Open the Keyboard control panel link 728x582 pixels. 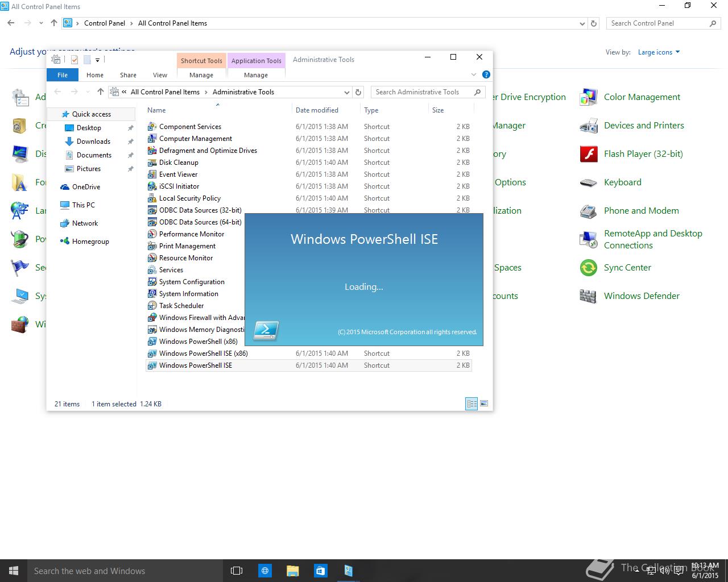pos(622,182)
